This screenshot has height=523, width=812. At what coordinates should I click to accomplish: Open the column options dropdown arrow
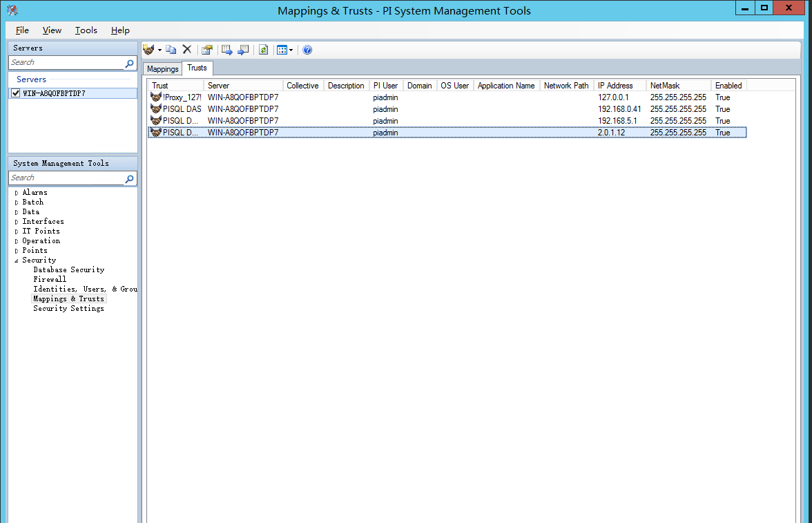[x=291, y=50]
